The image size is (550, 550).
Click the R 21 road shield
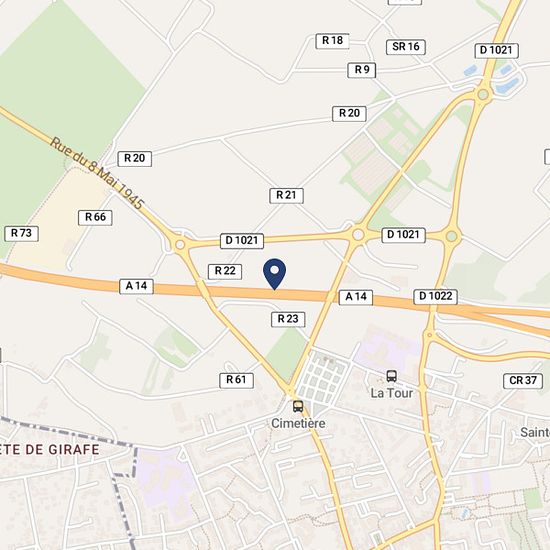tap(286, 195)
